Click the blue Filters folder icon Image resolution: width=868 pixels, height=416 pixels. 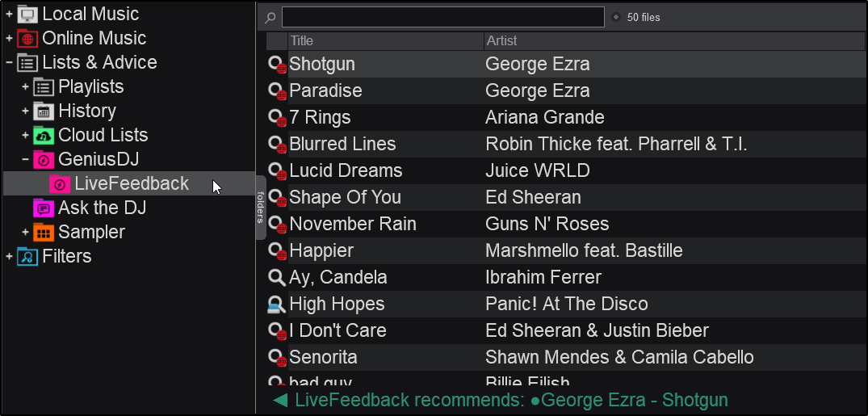click(x=27, y=256)
